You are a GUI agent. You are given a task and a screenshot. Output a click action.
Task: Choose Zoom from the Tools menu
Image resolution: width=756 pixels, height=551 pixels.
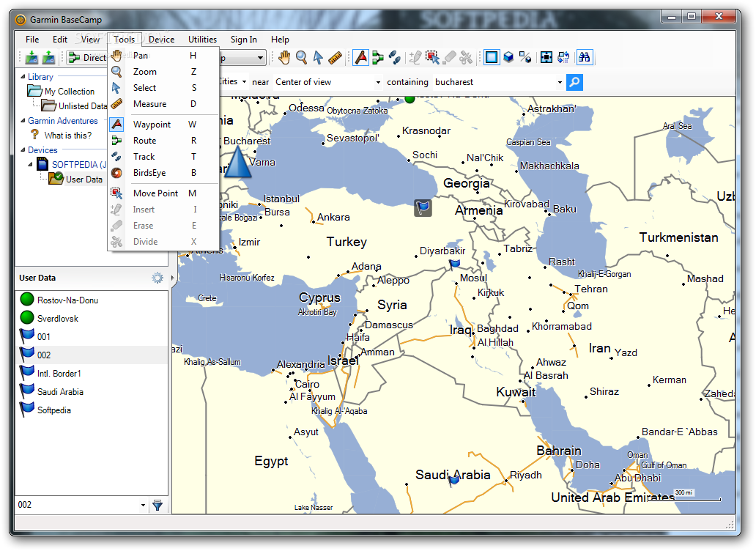(163, 72)
